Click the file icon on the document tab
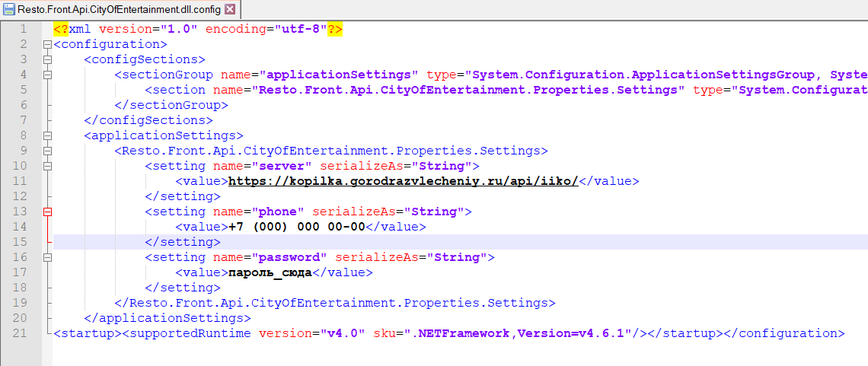Viewport: 868px width, 366px height. pyautogui.click(x=9, y=9)
